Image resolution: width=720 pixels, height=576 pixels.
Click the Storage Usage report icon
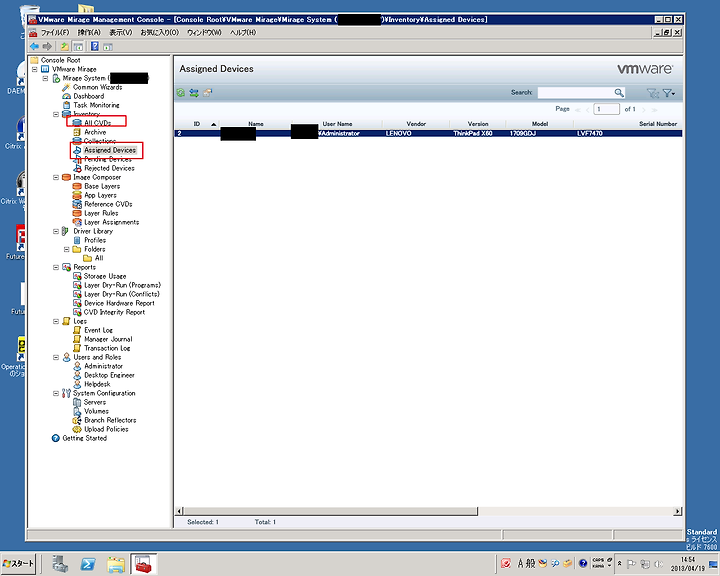77,276
